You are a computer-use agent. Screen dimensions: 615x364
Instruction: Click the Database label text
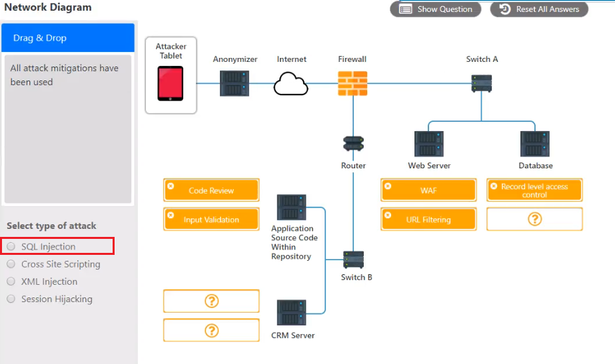coord(536,165)
